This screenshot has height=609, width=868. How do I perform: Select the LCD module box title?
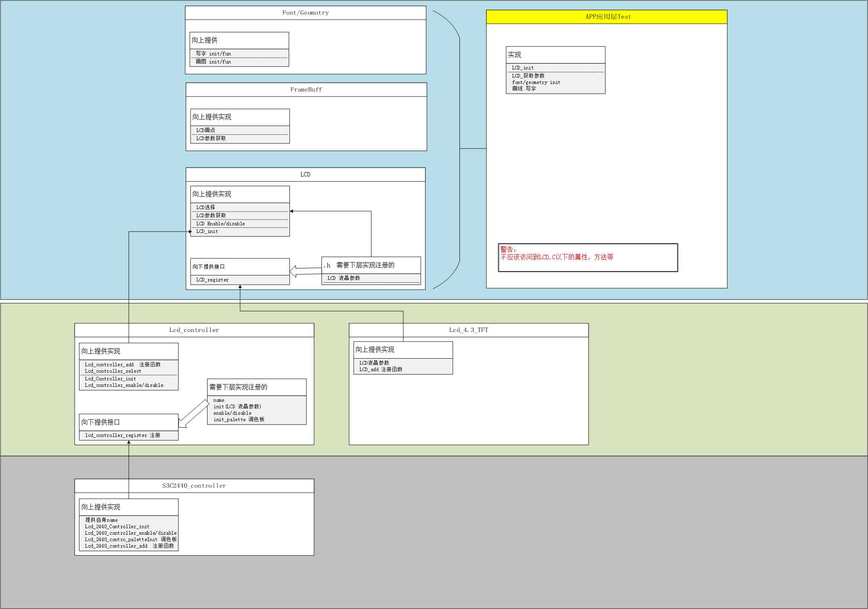(305, 174)
